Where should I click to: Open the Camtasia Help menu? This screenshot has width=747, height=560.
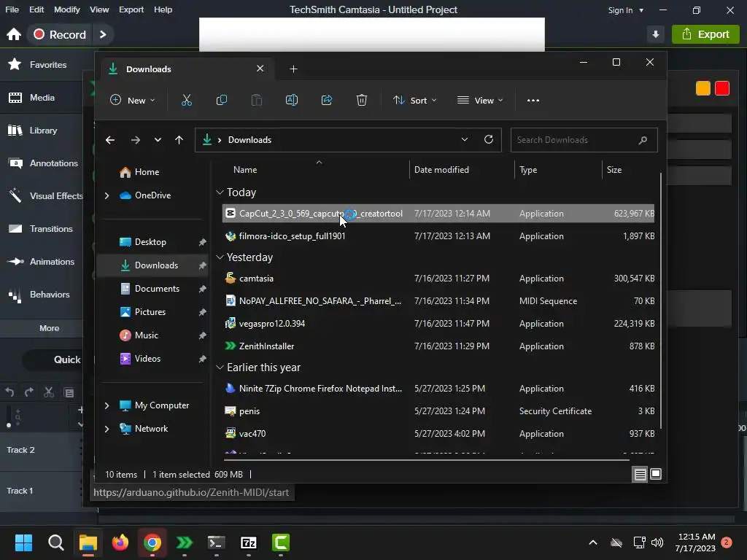coord(163,9)
